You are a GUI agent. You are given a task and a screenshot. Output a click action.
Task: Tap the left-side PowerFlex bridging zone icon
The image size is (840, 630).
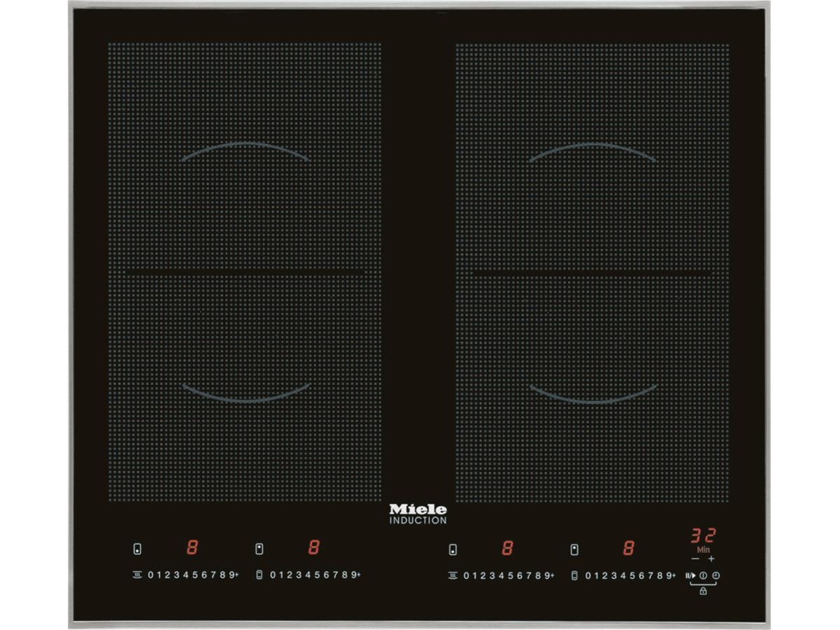point(260,575)
